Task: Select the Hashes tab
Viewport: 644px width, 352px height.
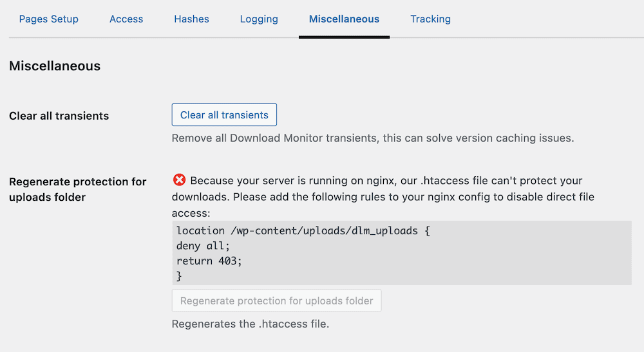Action: coord(191,19)
